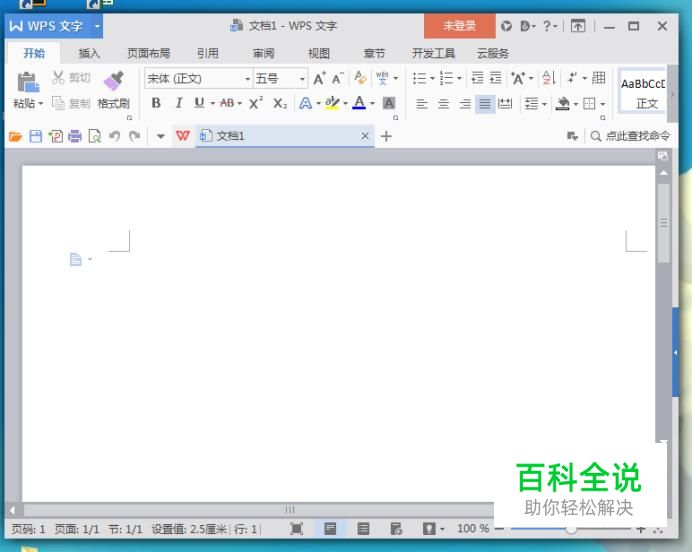Open print preview icon
692x552 pixels.
(x=94, y=136)
